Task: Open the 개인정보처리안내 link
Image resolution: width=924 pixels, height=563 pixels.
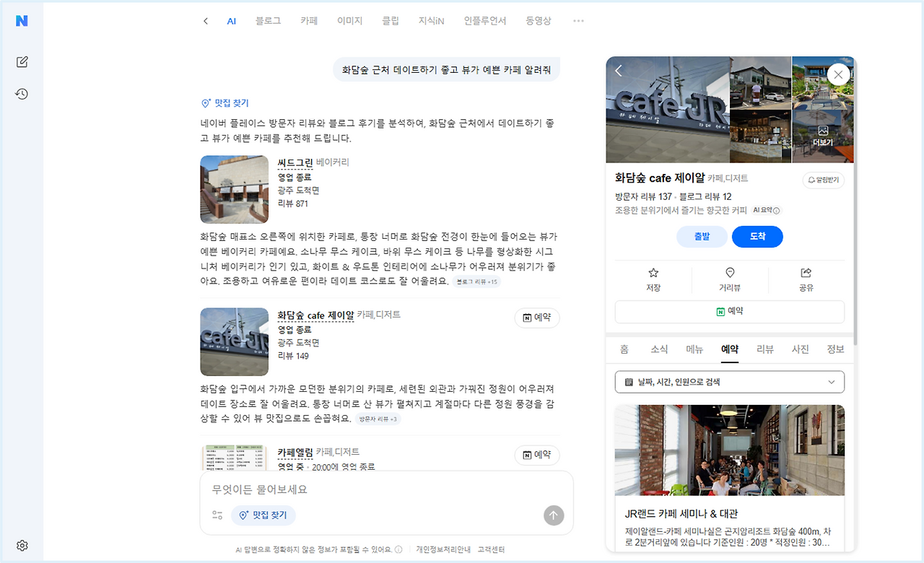Action: click(443, 549)
